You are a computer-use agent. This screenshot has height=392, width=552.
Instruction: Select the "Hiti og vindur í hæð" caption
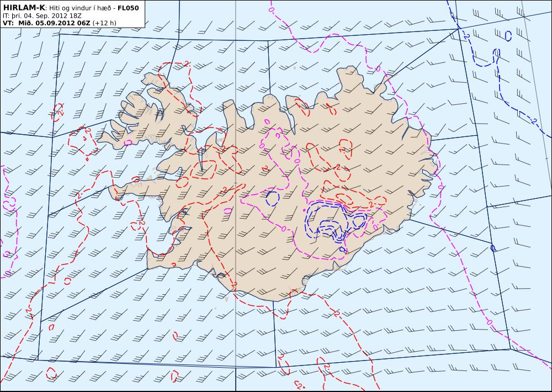click(81, 8)
